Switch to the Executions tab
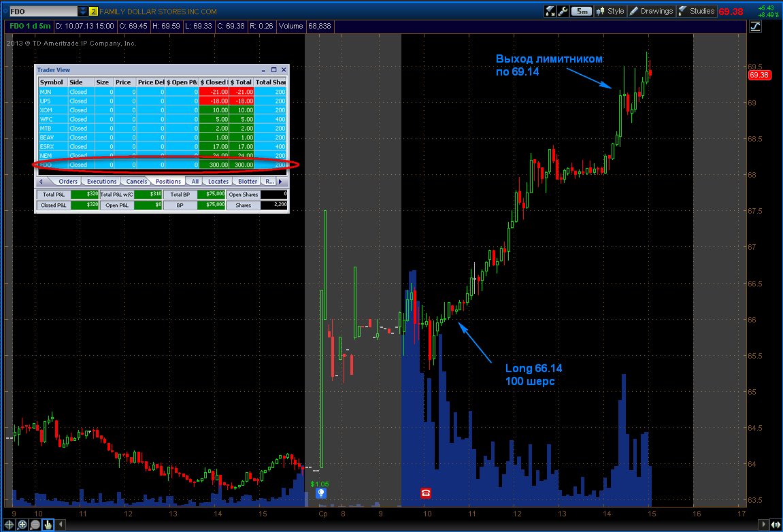Image resolution: width=783 pixels, height=532 pixels. tap(101, 182)
